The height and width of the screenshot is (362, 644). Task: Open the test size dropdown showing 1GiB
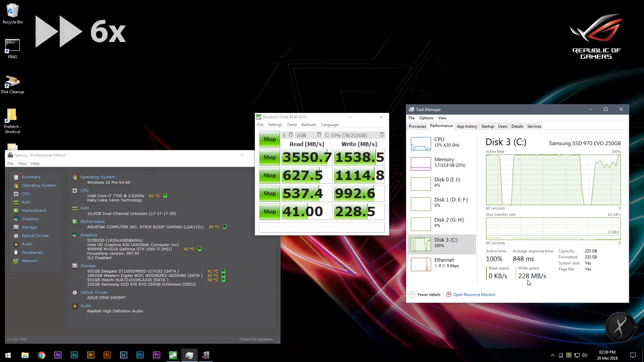pos(309,135)
